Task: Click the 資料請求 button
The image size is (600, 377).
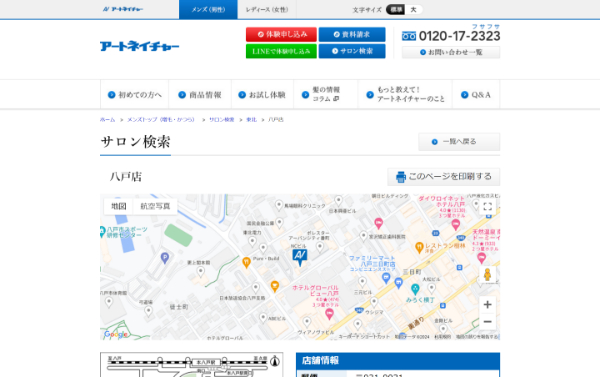Action: coord(352,34)
